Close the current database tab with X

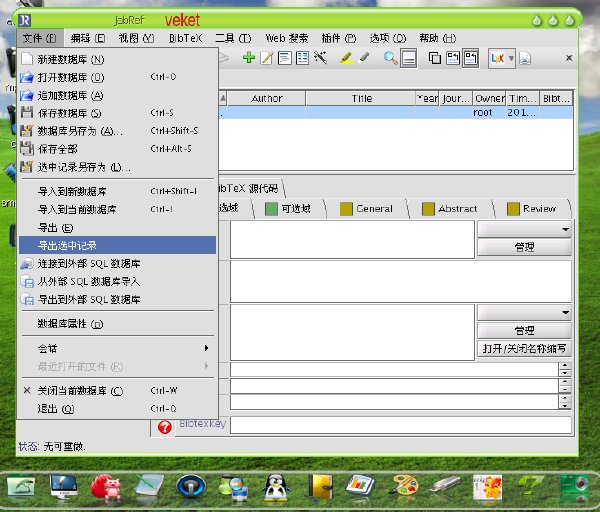pyautogui.click(x=569, y=58)
